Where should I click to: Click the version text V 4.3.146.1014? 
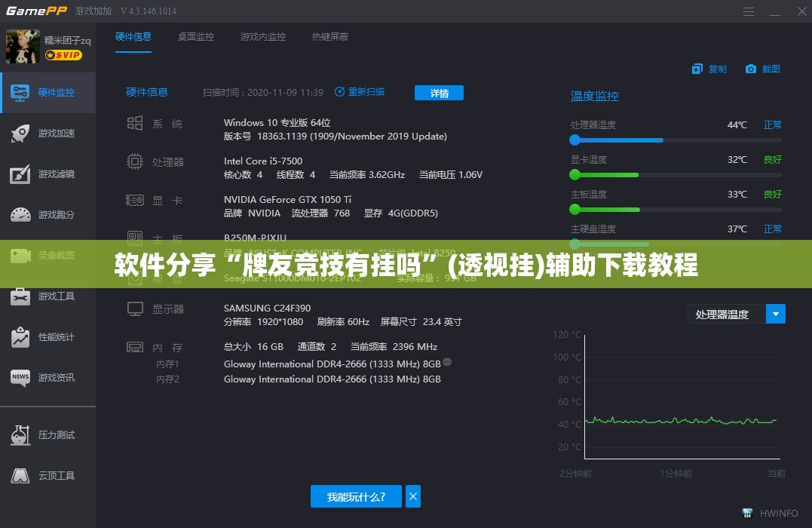click(x=148, y=11)
